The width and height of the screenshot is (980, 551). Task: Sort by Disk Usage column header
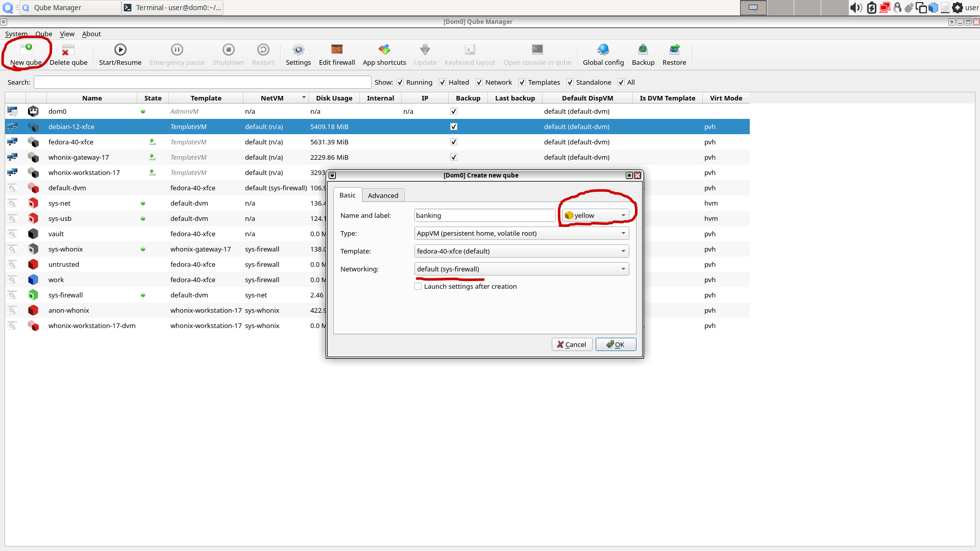(334, 98)
